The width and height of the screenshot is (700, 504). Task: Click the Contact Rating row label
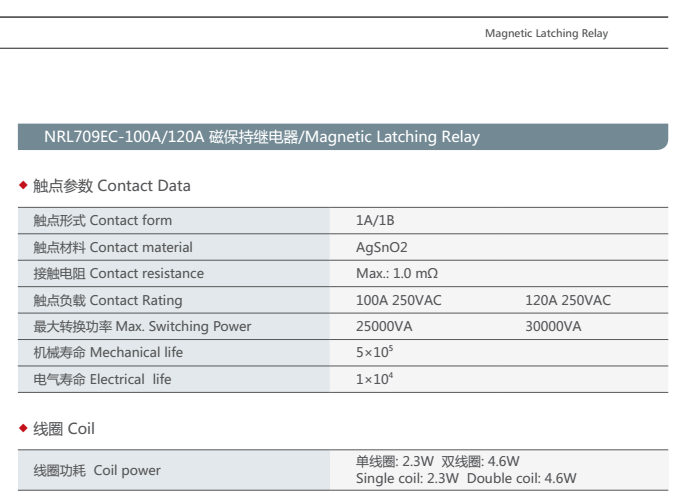108,300
